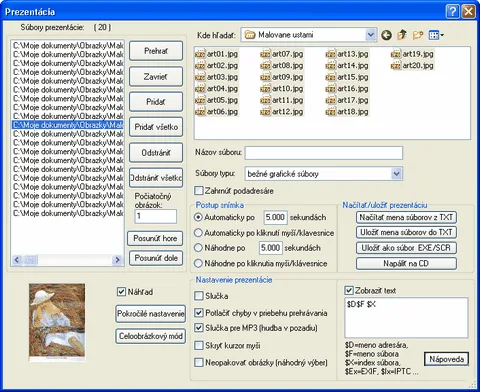Screen dimensions: 480x392
Task: Enable Zahrnúť podadresáre checkbox
Action: coord(199,191)
